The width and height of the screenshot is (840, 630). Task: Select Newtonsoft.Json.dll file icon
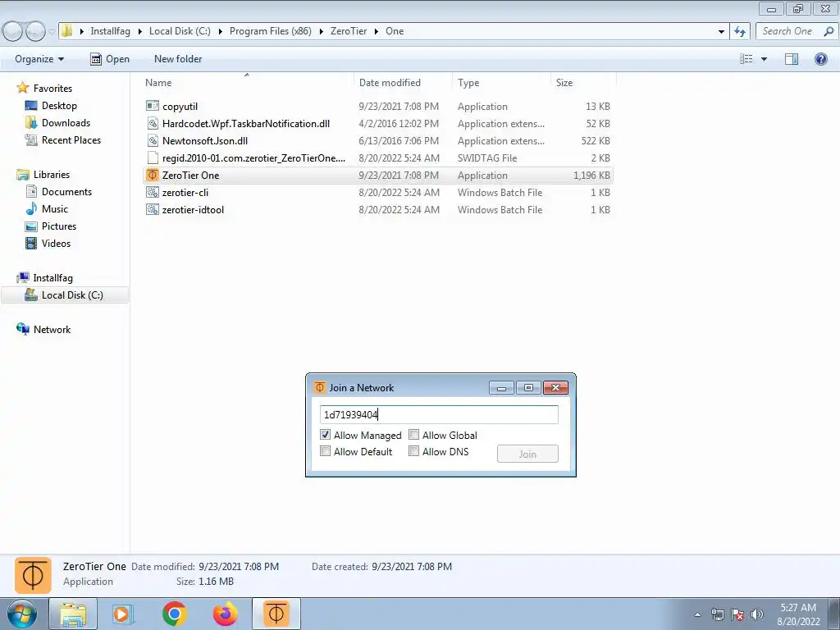click(153, 140)
